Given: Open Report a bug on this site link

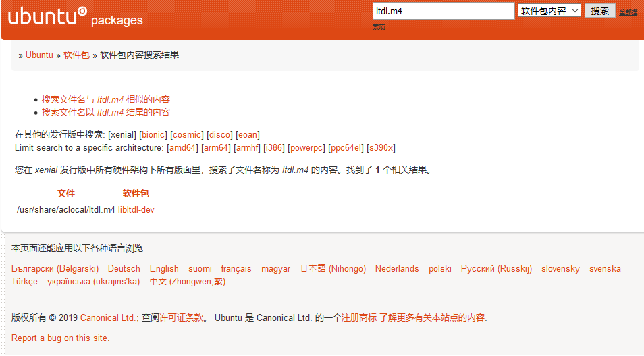Looking at the screenshot, I should point(60,338).
